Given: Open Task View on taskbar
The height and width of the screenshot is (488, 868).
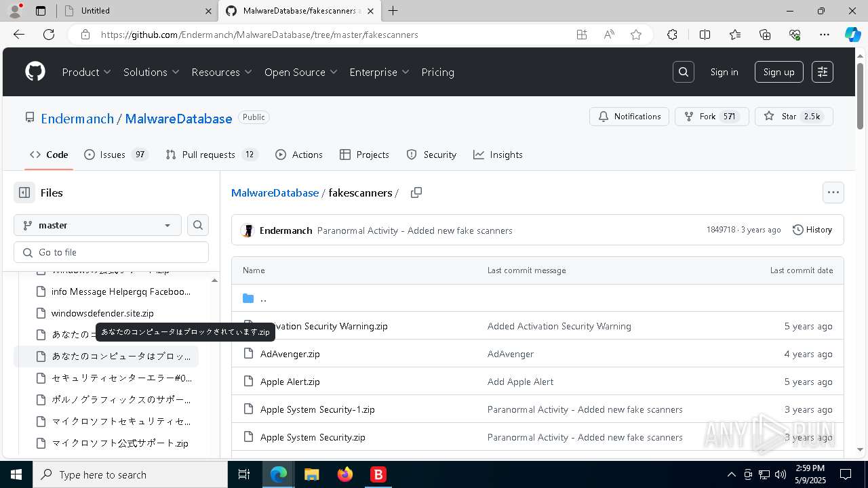Looking at the screenshot, I should (x=244, y=474).
